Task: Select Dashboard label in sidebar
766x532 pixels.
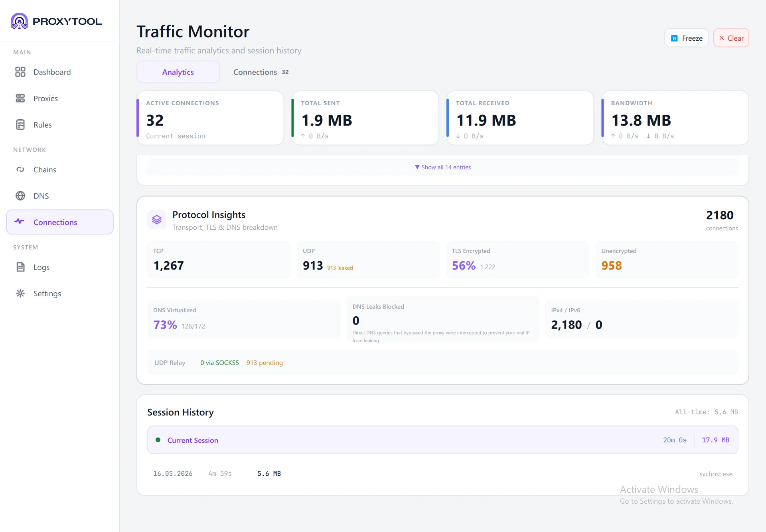Action: (x=52, y=72)
